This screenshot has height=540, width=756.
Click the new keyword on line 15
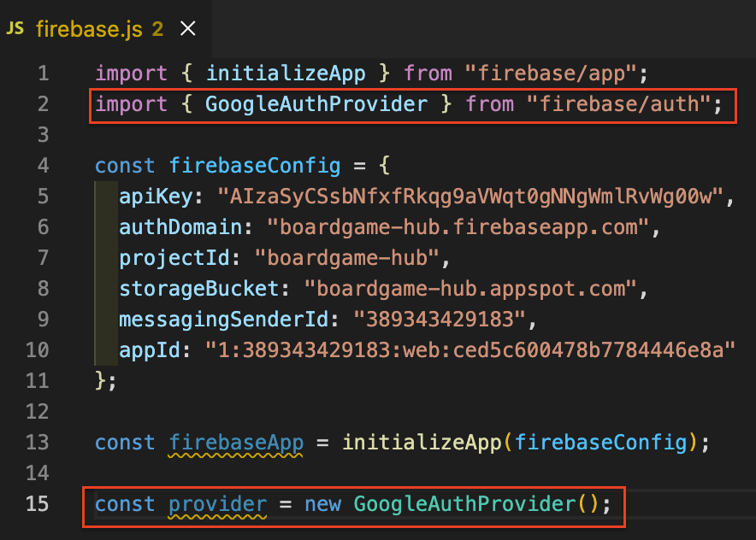point(322,504)
